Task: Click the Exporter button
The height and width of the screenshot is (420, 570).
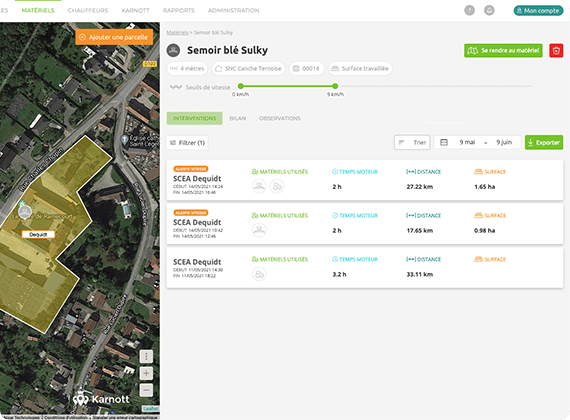Action: [544, 143]
